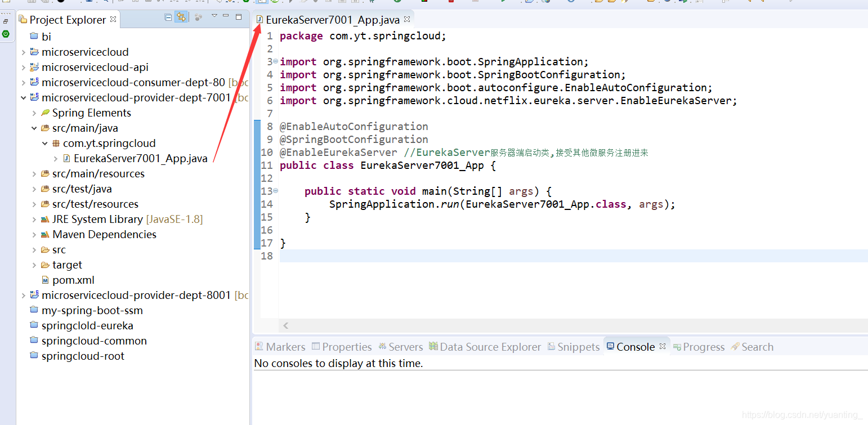Open the Servers tab
The width and height of the screenshot is (868, 425).
[x=400, y=347]
